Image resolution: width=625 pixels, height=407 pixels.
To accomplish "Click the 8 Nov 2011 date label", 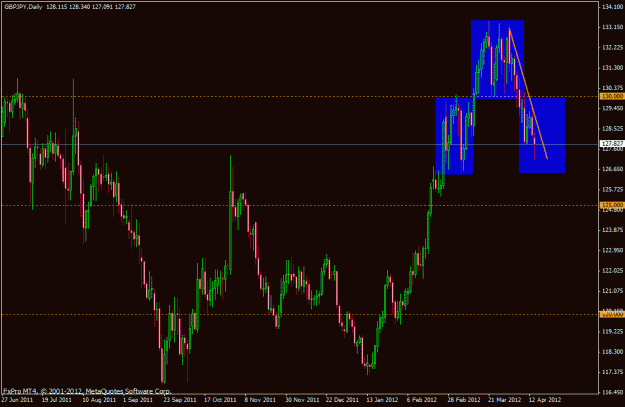I will pos(260,399).
